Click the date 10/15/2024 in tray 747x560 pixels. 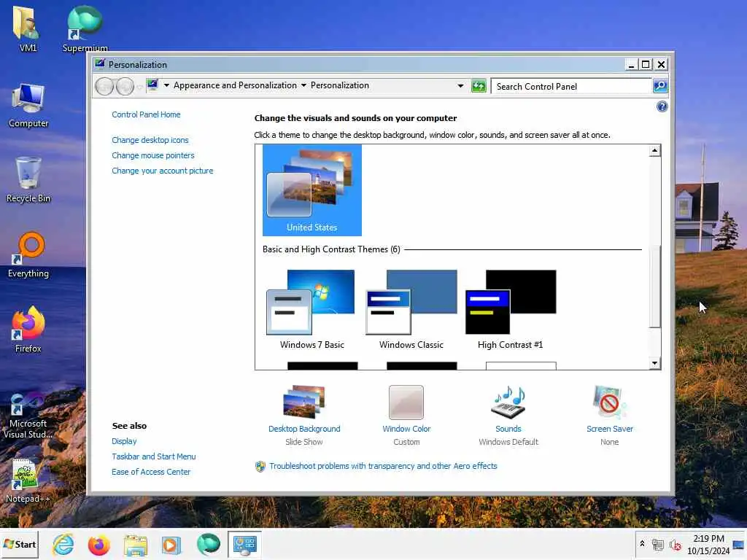tap(708, 551)
